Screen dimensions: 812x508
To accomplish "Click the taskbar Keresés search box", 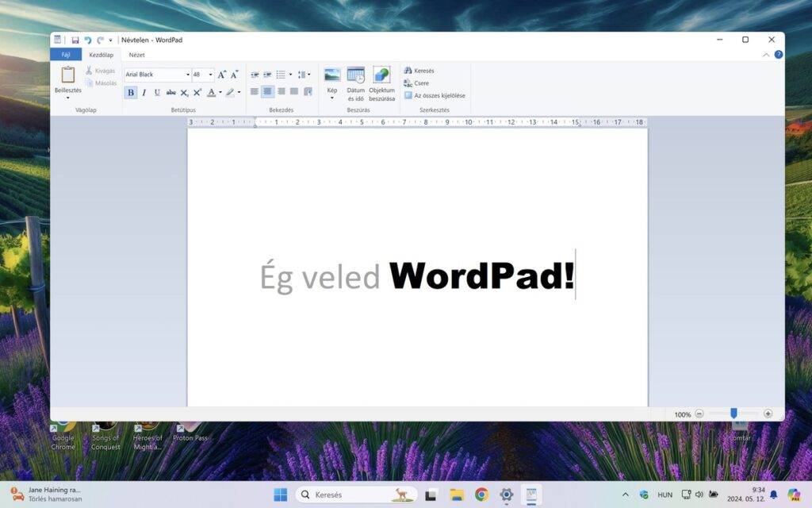I will coord(356,495).
